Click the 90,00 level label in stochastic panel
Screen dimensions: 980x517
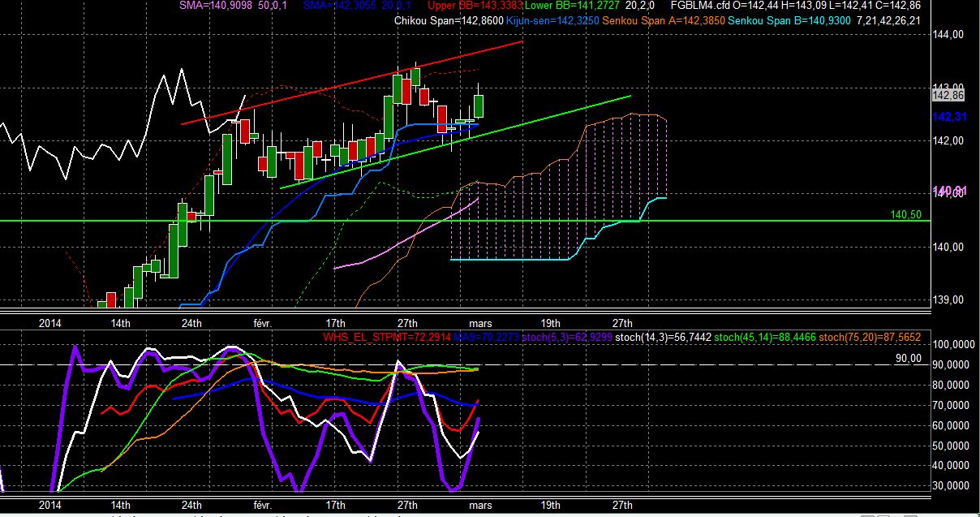click(x=909, y=358)
